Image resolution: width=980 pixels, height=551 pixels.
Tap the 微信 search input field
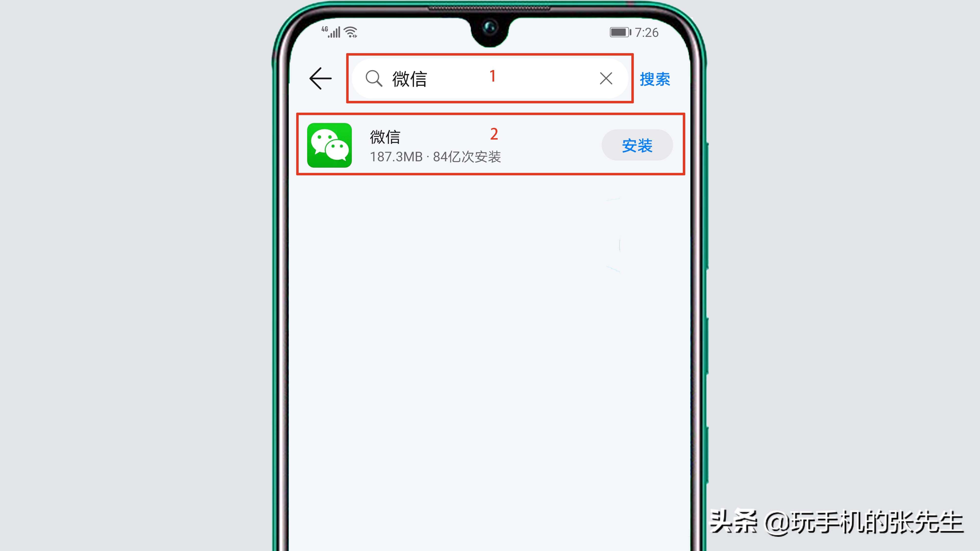489,78
